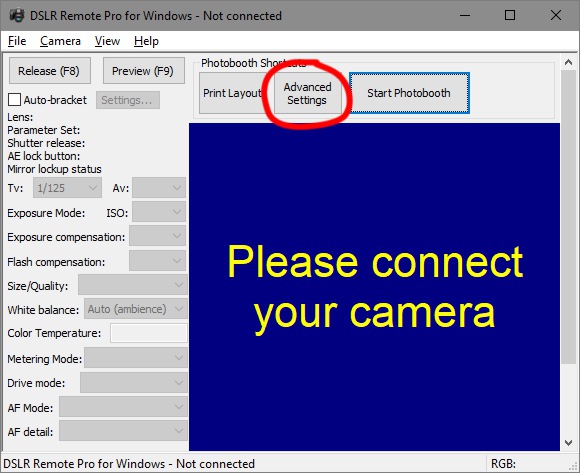580x473 pixels.
Task: Click the vertical scrollbar thumb
Action: pyautogui.click(x=569, y=216)
